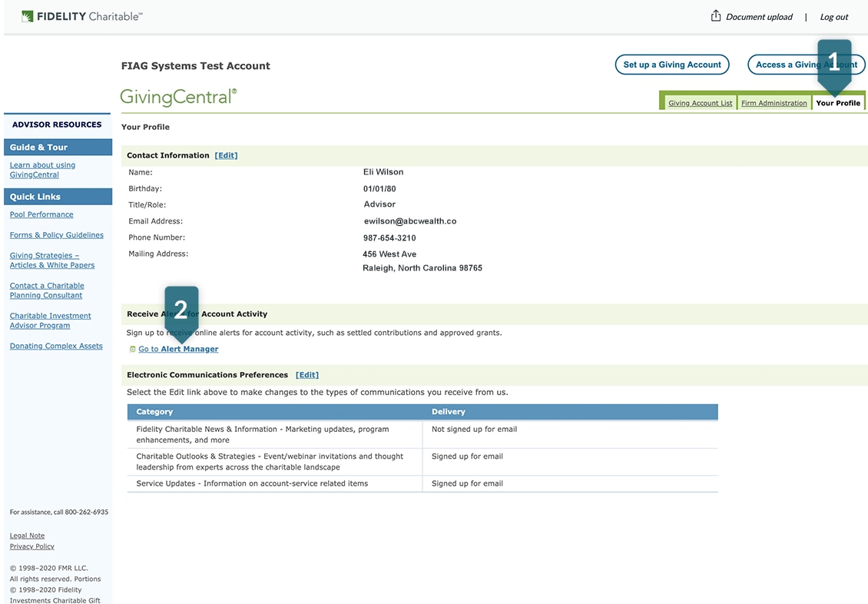
Task: Click the document upload icon
Action: click(x=716, y=15)
